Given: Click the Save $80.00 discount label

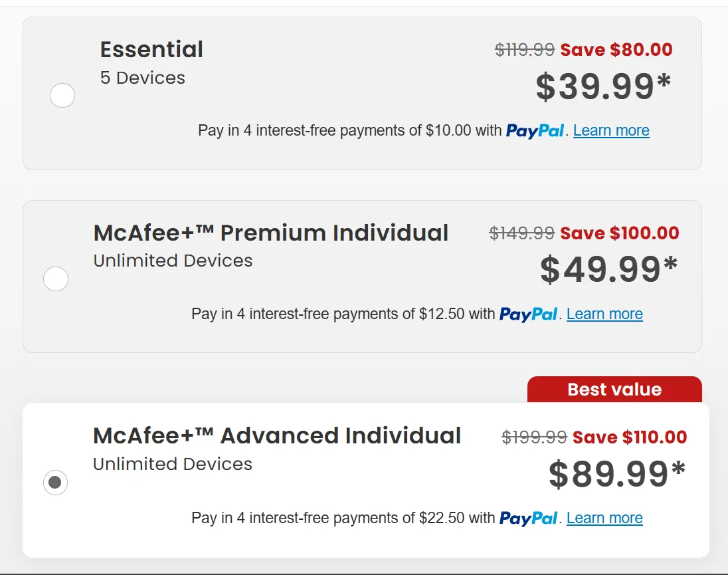Looking at the screenshot, I should click(x=616, y=50).
